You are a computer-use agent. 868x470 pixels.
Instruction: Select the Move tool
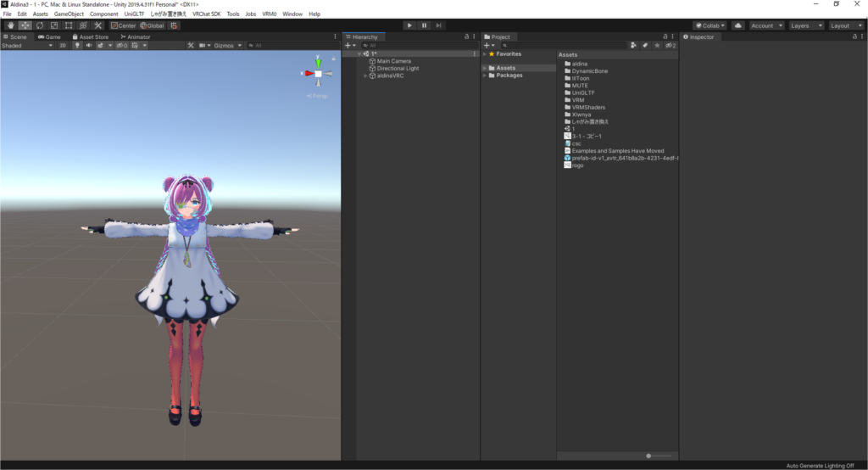click(x=25, y=25)
